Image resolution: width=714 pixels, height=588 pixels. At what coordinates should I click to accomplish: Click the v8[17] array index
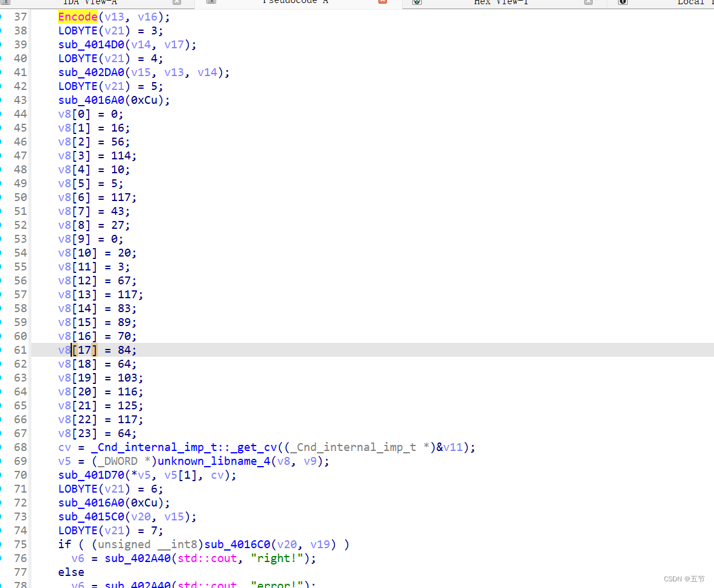pyautogui.click(x=84, y=350)
